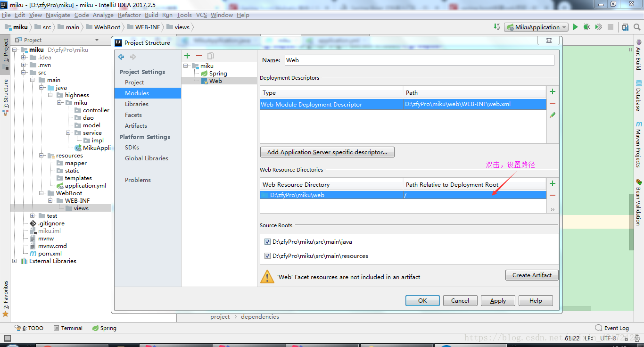The width and height of the screenshot is (644, 347).
Task: Open the Terminal tool window
Action: (68, 328)
